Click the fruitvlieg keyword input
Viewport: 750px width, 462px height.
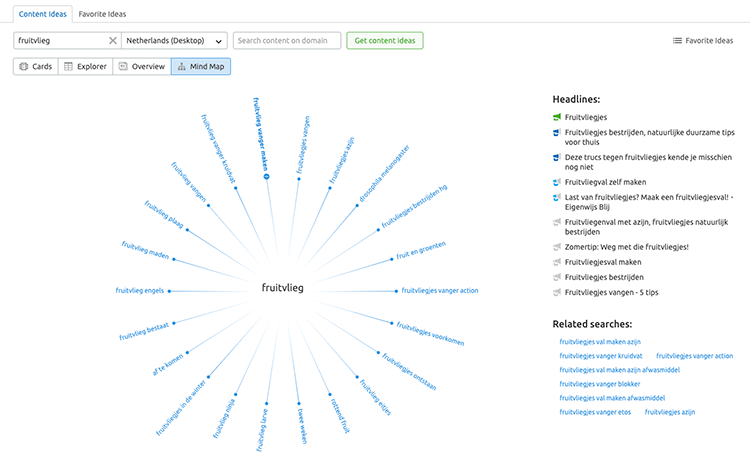pyautogui.click(x=60, y=41)
